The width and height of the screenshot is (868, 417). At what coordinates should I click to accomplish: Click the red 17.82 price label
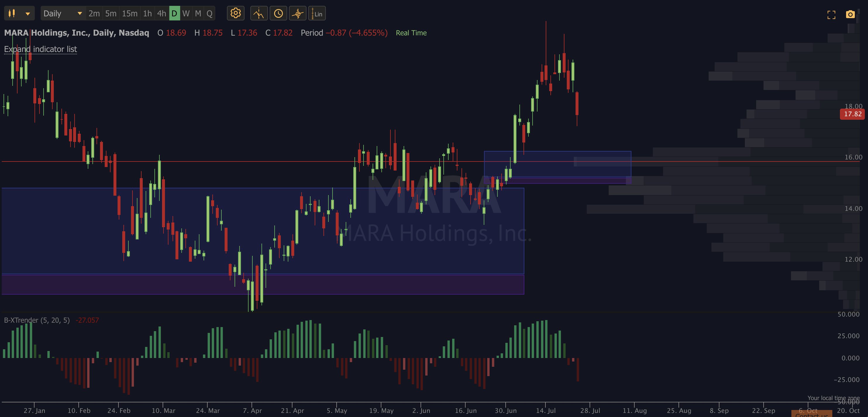point(852,114)
